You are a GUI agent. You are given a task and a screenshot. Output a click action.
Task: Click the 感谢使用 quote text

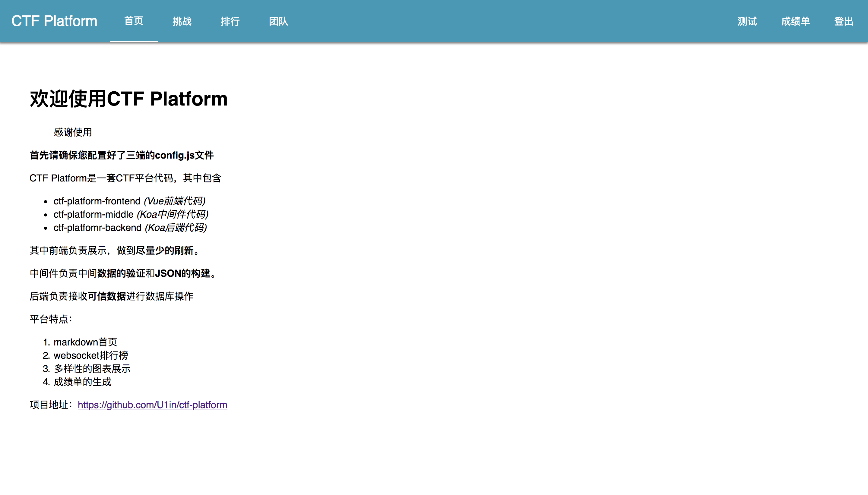[73, 132]
